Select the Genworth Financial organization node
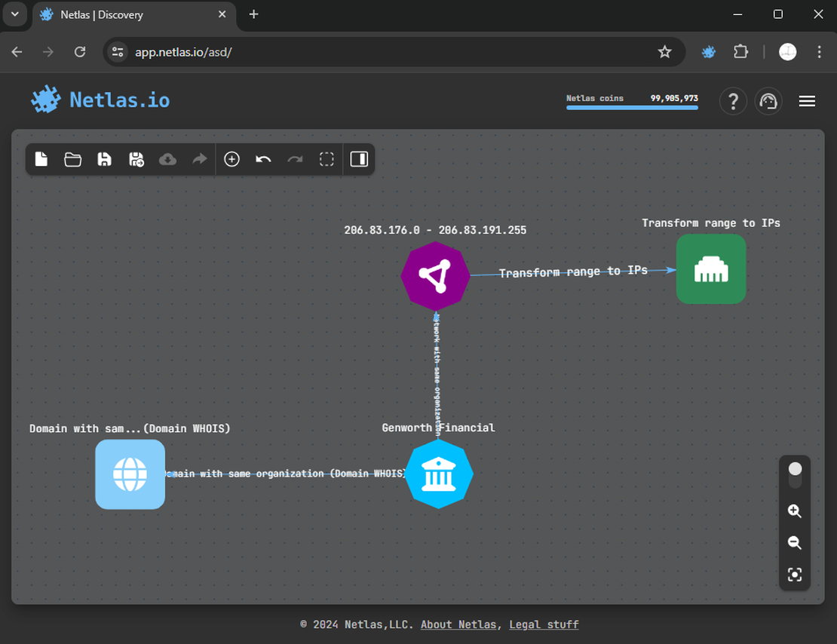Viewport: 837px width, 644px height. pos(439,474)
